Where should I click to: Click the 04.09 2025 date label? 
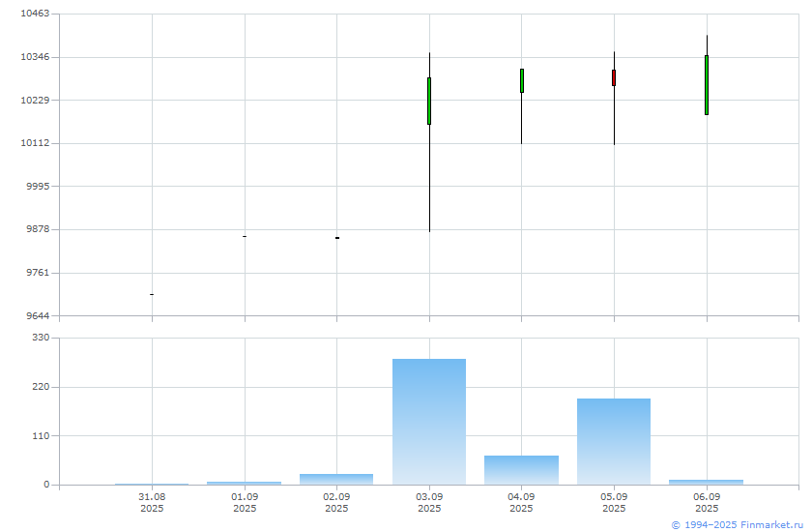coord(521,502)
